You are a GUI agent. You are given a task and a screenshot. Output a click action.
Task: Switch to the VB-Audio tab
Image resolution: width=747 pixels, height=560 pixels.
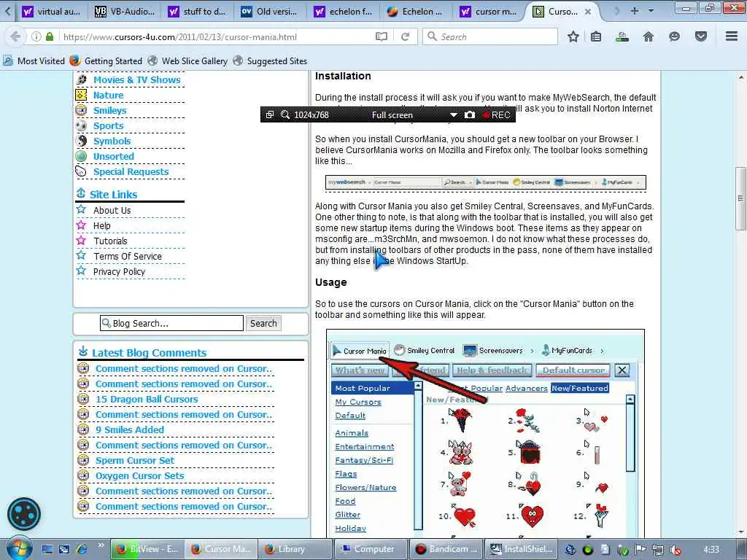click(124, 12)
